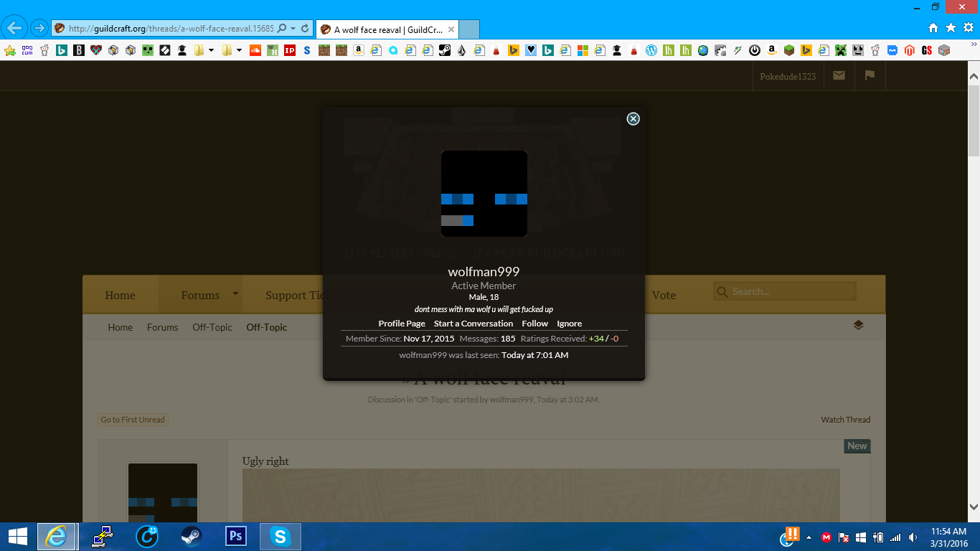This screenshot has height=551, width=980.
Task: Open the red IP bookmark icon
Action: tap(290, 50)
